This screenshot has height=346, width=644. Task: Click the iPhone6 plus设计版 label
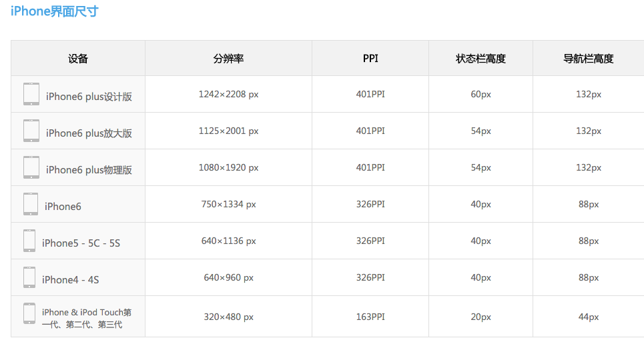pyautogui.click(x=89, y=97)
